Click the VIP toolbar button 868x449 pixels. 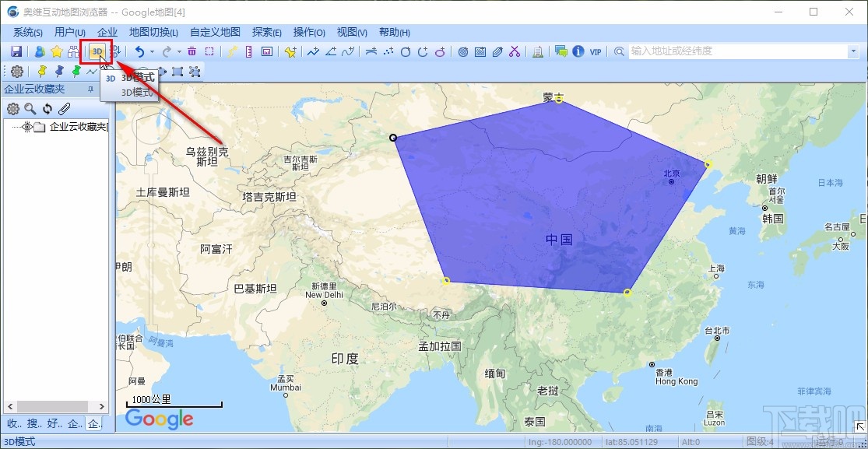click(596, 51)
